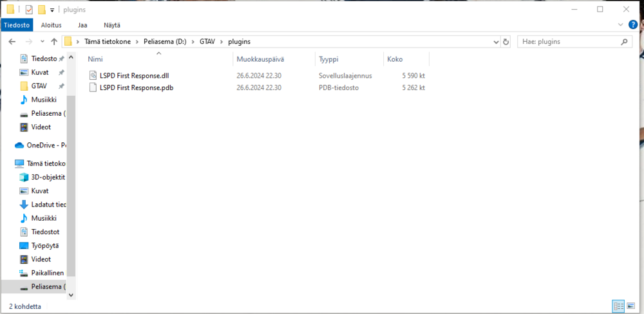The height and width of the screenshot is (314, 644).
Task: Click GTAV in the address path
Action: [x=208, y=41]
